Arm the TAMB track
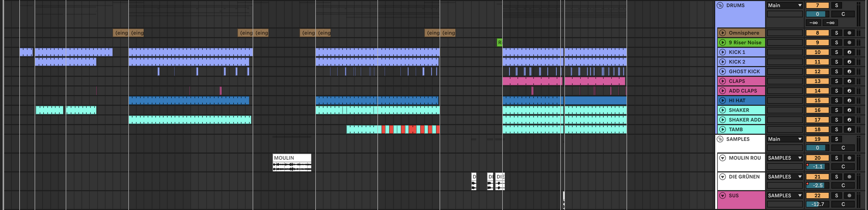Image resolution: width=868 pixels, height=210 pixels. [849, 129]
